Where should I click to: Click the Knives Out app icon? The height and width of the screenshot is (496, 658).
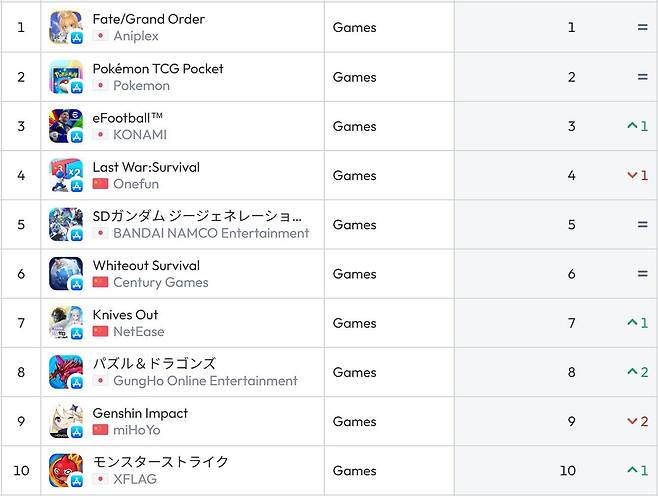click(65, 323)
